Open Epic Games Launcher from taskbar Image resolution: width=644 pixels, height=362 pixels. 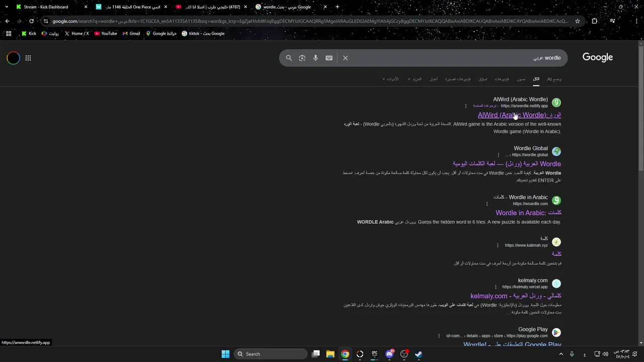tap(374, 354)
